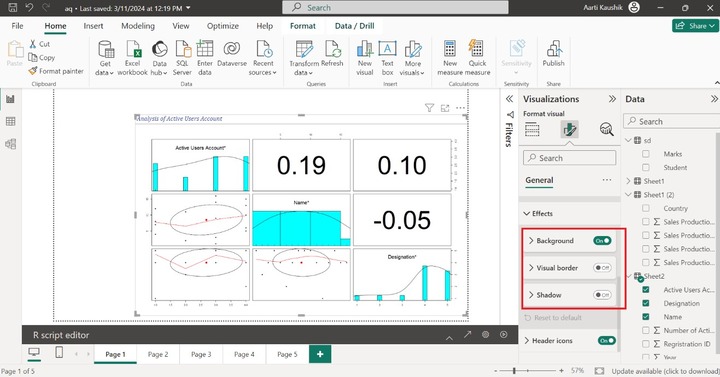Viewport: 720px width, 377px height.
Task: Open the Modeling ribbon tab
Action: 138,26
